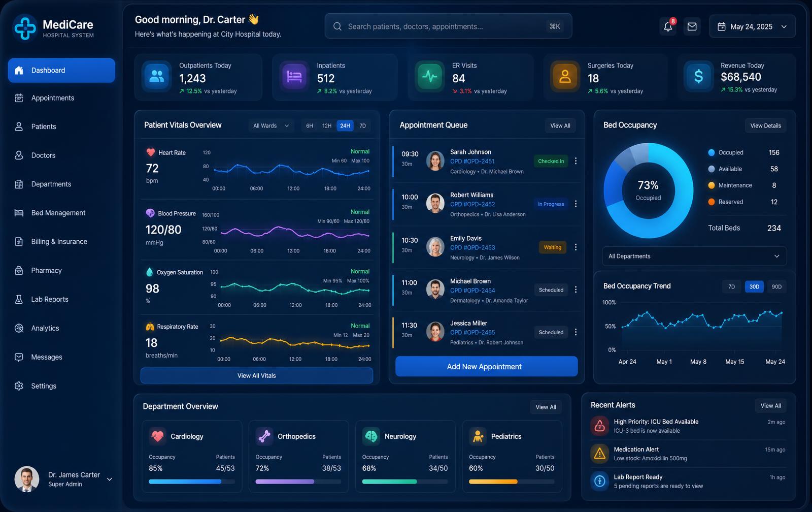
Task: Click the ER Visits heartbeat icon
Action: [x=430, y=76]
